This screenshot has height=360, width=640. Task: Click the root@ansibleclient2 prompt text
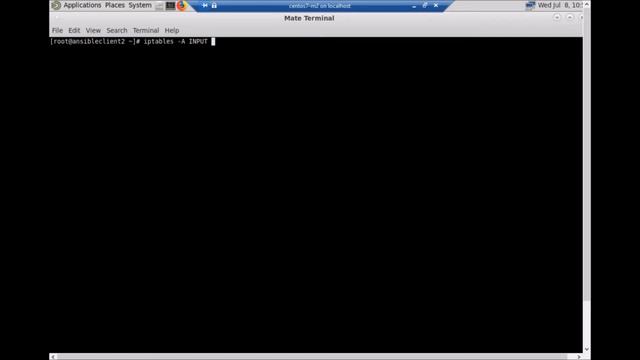coord(95,42)
